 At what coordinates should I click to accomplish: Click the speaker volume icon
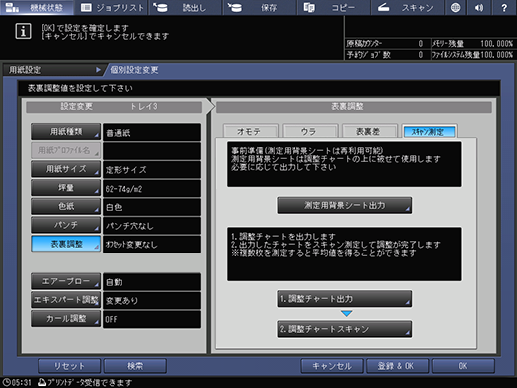point(479,7)
